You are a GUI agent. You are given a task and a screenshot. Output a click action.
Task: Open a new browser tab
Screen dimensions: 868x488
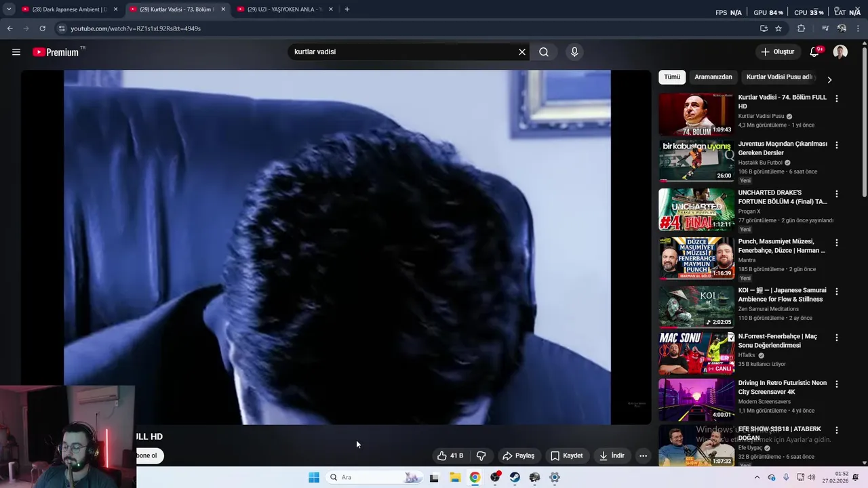tap(347, 9)
